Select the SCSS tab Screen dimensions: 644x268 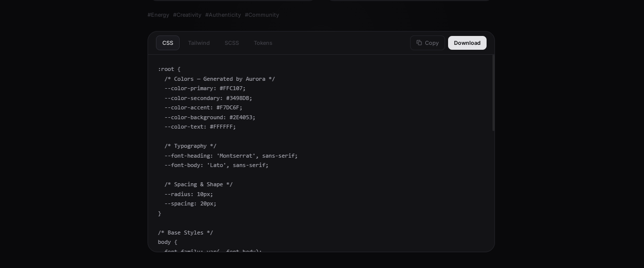click(x=231, y=43)
